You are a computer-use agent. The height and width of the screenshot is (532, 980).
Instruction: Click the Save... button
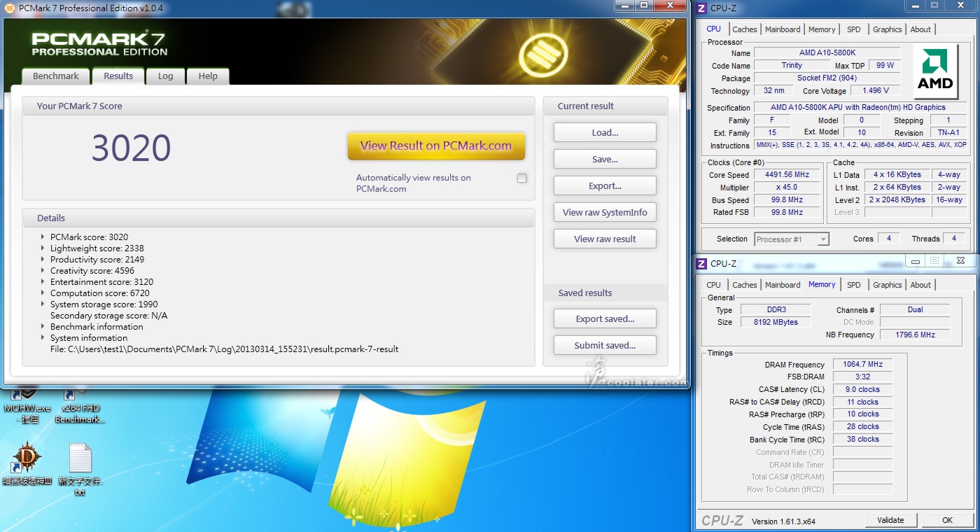pyautogui.click(x=605, y=159)
